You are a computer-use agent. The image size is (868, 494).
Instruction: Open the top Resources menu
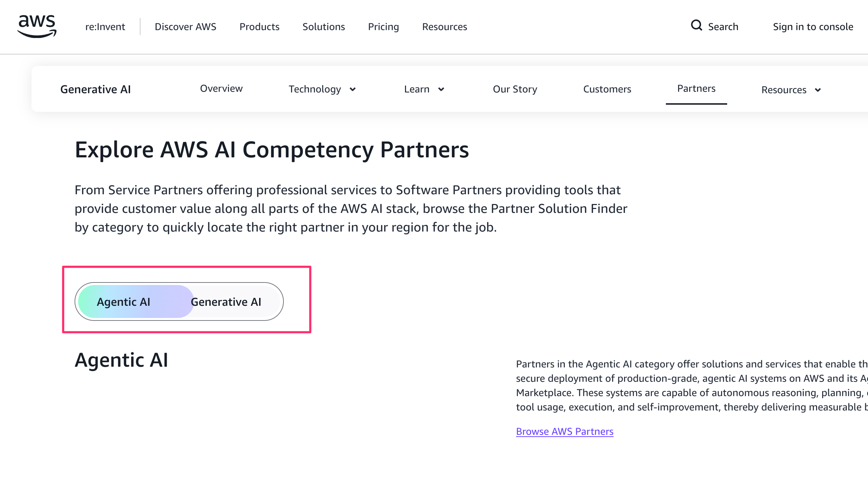point(444,27)
